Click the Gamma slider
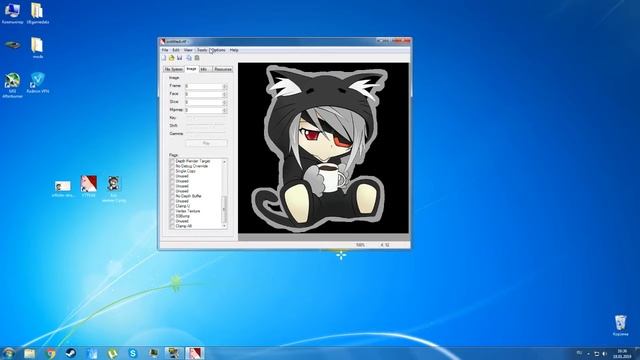The width and height of the screenshot is (640, 360). [206, 134]
